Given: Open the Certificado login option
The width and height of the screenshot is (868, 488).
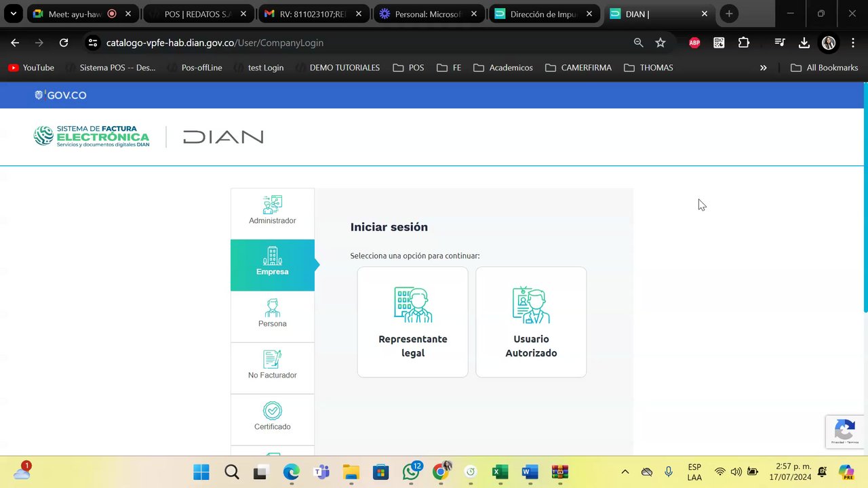Looking at the screenshot, I should tap(272, 420).
